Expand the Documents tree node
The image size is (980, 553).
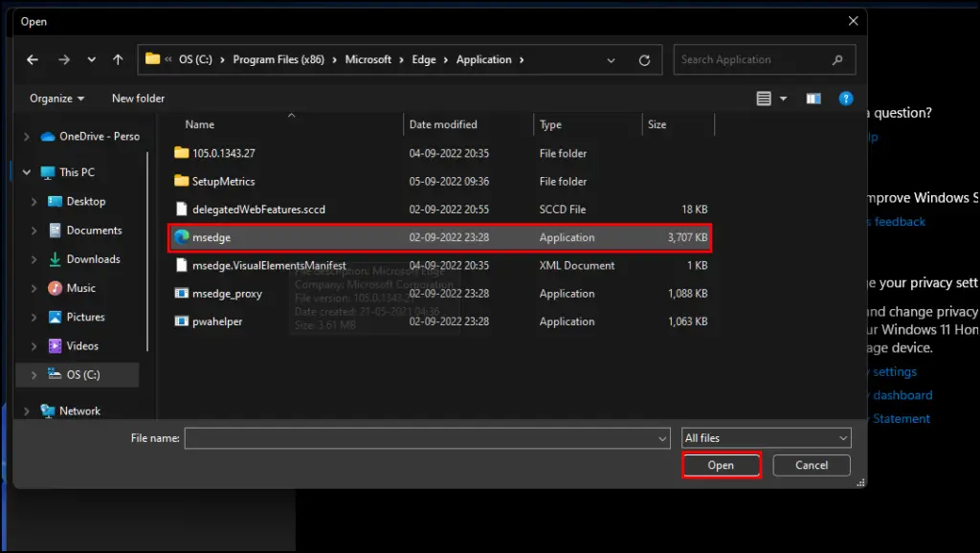point(33,231)
